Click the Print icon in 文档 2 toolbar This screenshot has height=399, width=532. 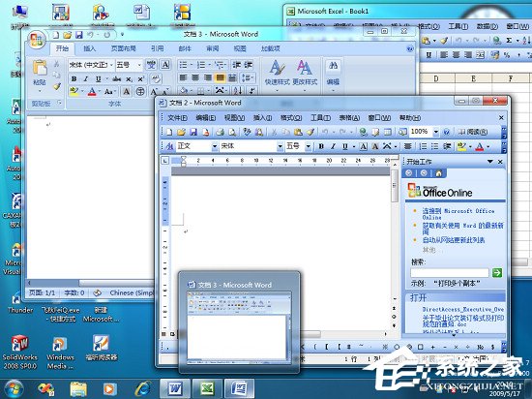point(221,132)
